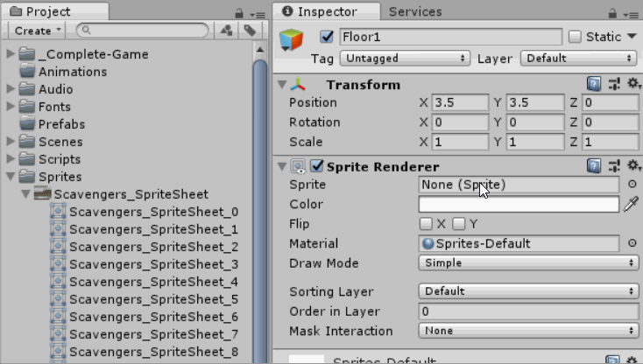Click the Sprite object picker circle

[x=632, y=185]
